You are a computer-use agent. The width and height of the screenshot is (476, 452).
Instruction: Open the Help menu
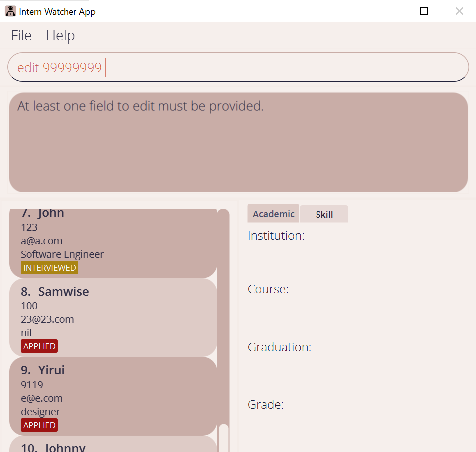pos(60,35)
